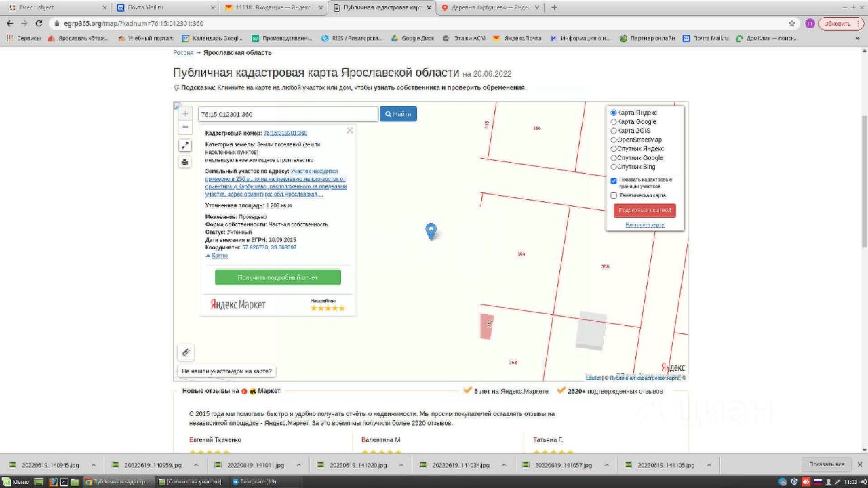Open Сервисы apps bookmark

click(x=24, y=38)
